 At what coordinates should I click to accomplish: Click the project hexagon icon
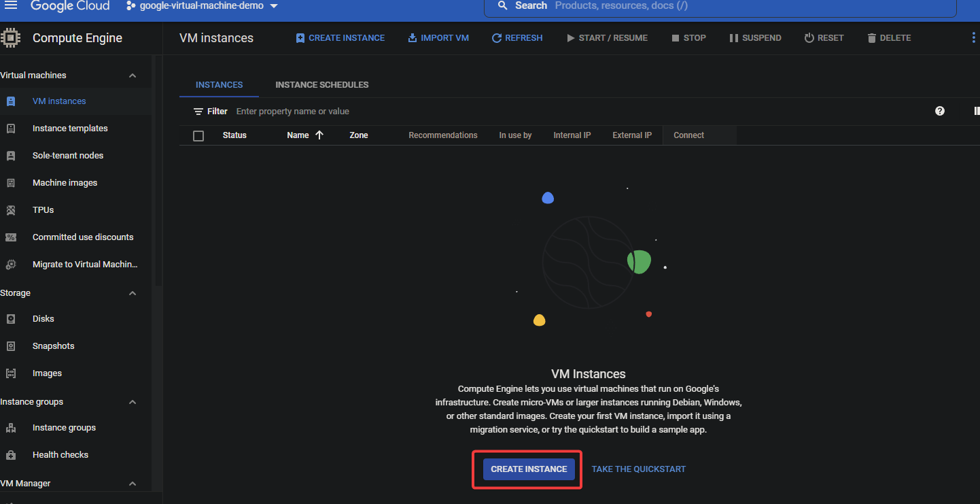click(130, 6)
